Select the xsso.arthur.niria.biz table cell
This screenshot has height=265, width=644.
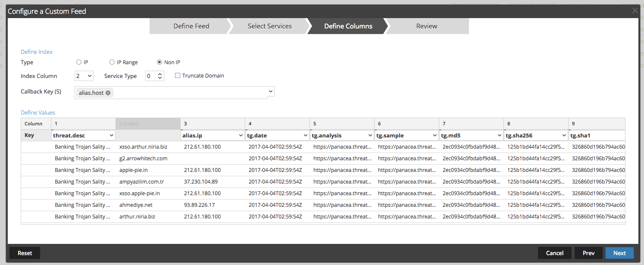(x=143, y=147)
